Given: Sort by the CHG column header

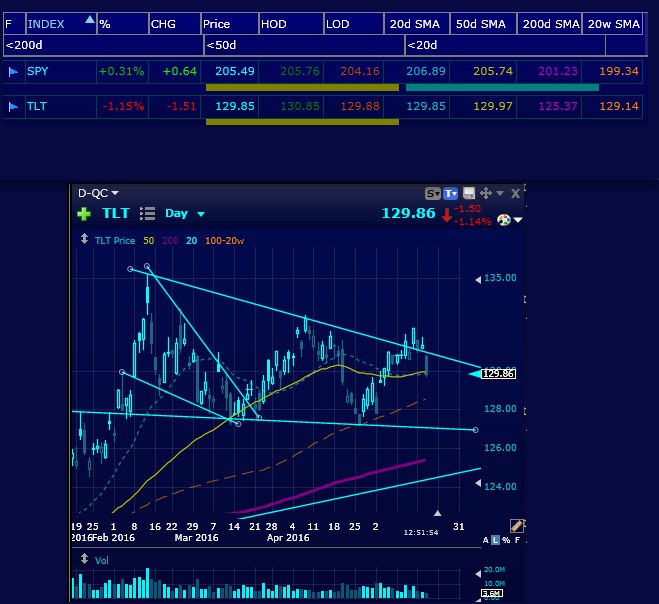Looking at the screenshot, I should [175, 24].
